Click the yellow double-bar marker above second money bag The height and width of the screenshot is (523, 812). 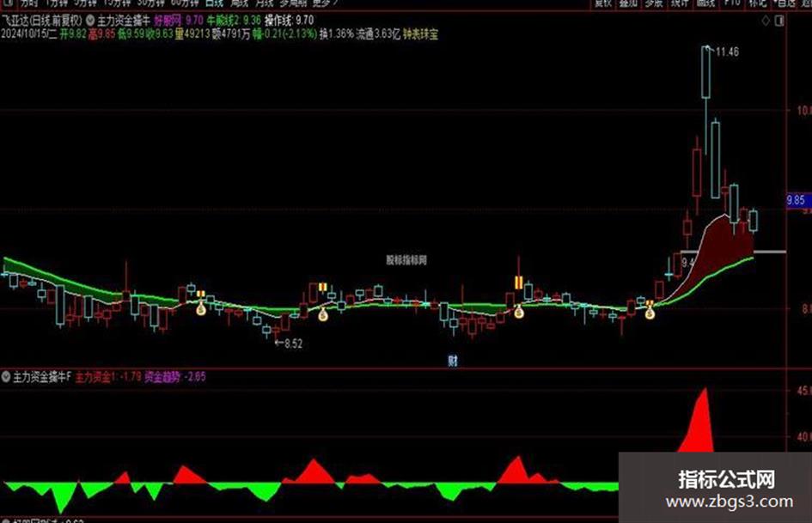coord(322,287)
